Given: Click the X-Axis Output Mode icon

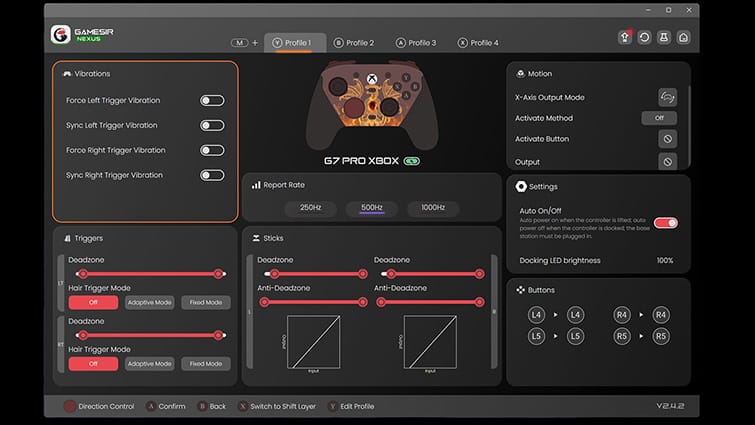Looking at the screenshot, I should (x=667, y=97).
